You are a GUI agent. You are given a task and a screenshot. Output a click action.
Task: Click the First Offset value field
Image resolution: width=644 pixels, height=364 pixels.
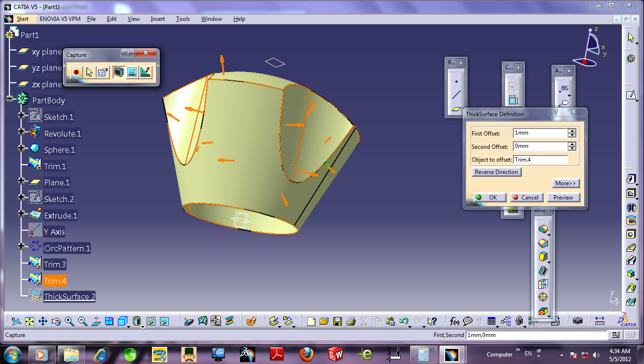coord(540,133)
